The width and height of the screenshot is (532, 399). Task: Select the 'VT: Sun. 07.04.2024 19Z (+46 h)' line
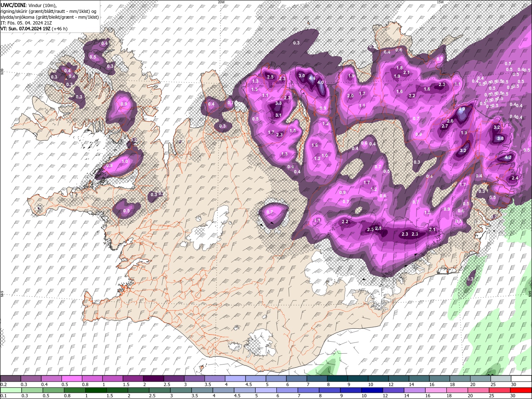pos(34,29)
